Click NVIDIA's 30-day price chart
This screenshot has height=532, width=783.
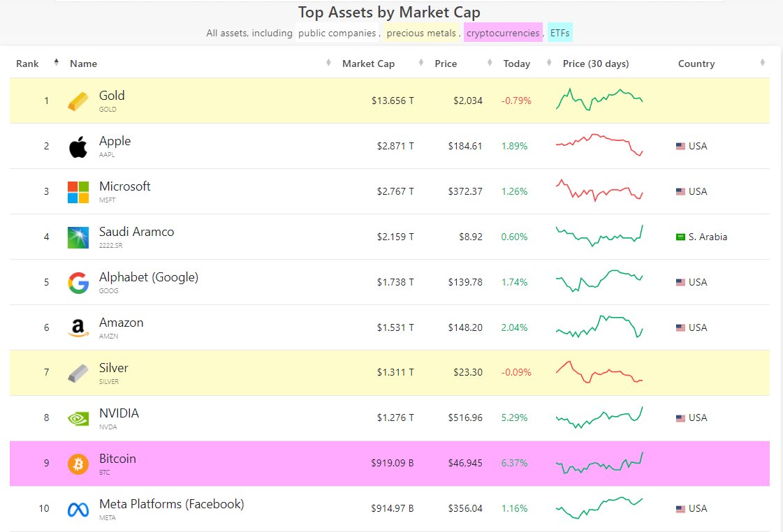point(599,418)
